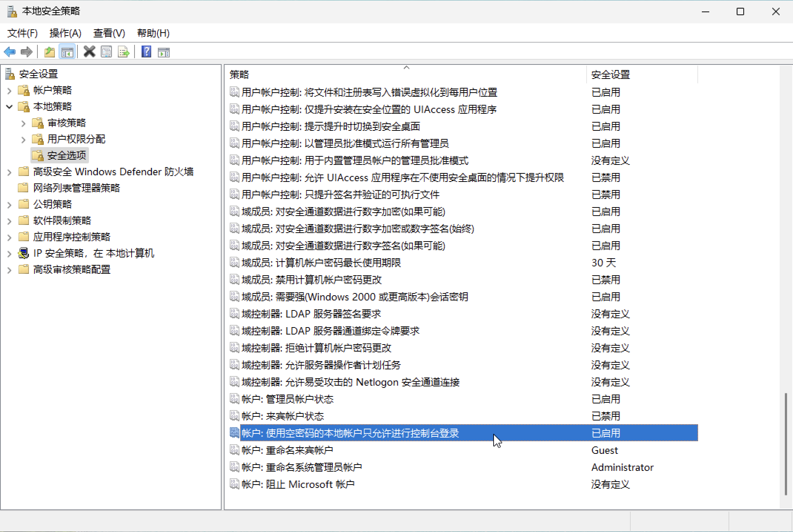Expand the 公钥策略 tree node
This screenshot has height=532, width=793.
10,205
